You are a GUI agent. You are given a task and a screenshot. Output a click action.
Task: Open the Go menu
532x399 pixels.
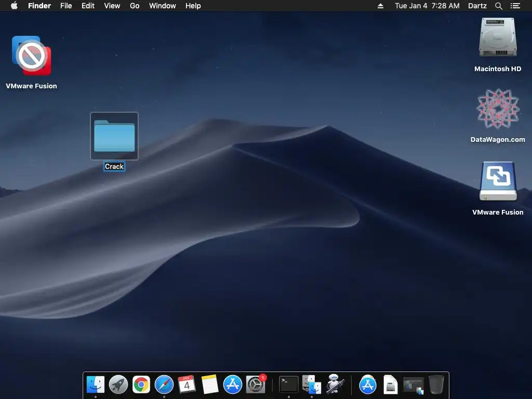[135, 6]
